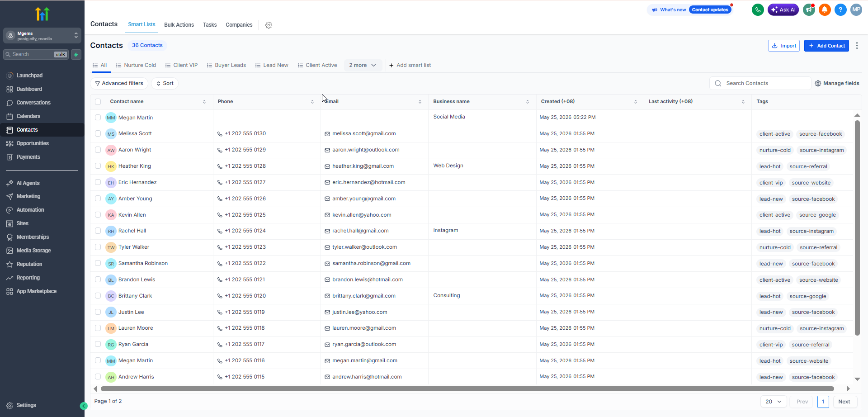Sort by Phone column arrows

click(x=312, y=102)
